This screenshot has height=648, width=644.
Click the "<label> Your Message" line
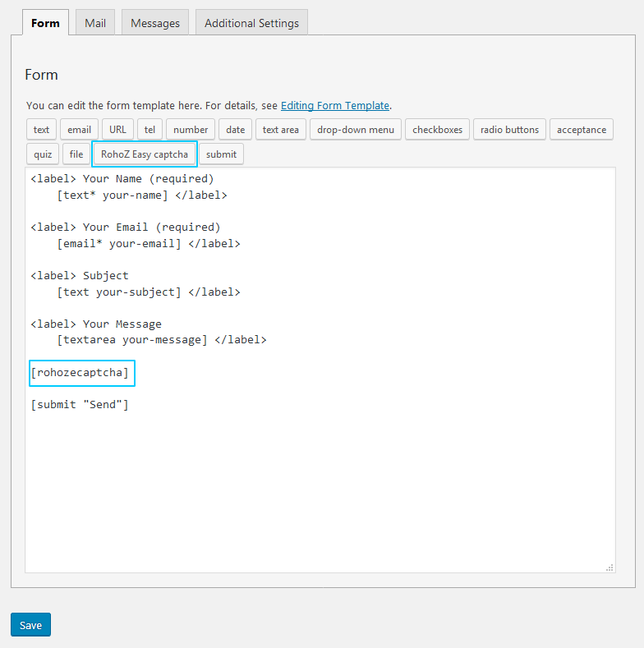pos(96,324)
